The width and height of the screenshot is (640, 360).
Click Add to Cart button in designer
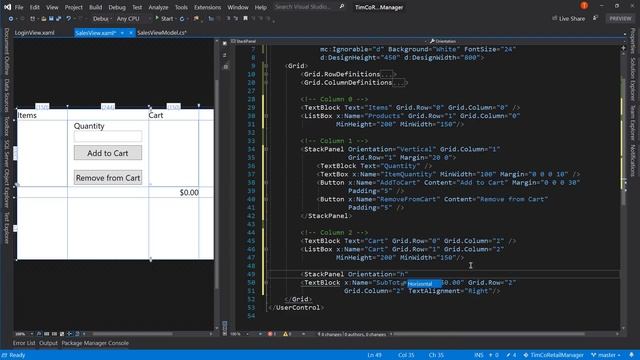pyautogui.click(x=108, y=153)
